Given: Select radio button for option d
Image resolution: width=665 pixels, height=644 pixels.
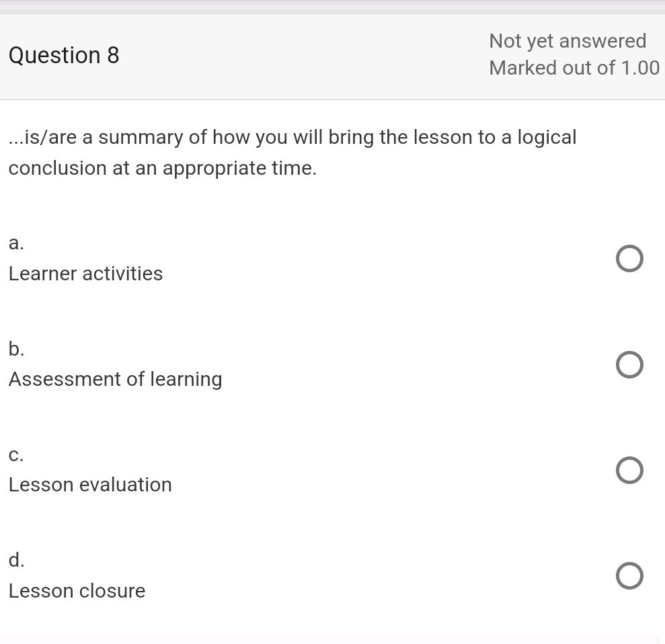Looking at the screenshot, I should point(629,575).
